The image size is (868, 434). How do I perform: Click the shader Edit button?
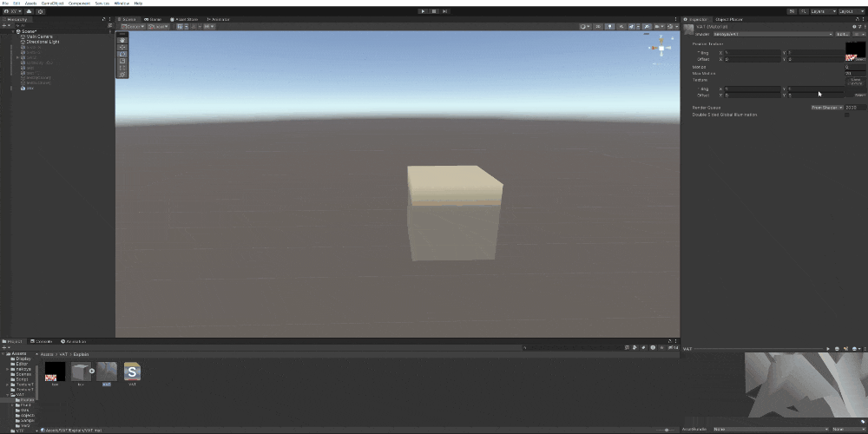pos(843,35)
